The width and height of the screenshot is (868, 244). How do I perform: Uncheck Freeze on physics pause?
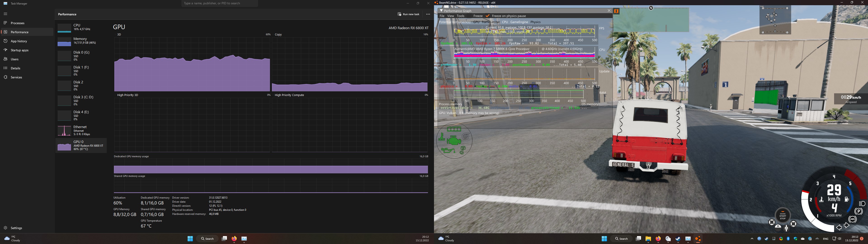click(487, 16)
